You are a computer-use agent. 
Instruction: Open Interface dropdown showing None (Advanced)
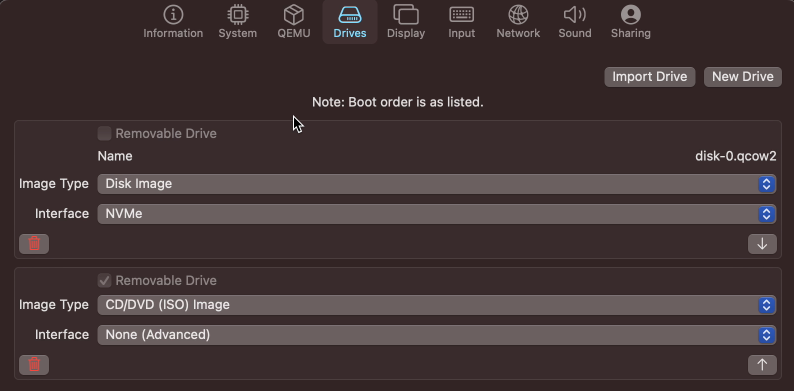point(436,335)
